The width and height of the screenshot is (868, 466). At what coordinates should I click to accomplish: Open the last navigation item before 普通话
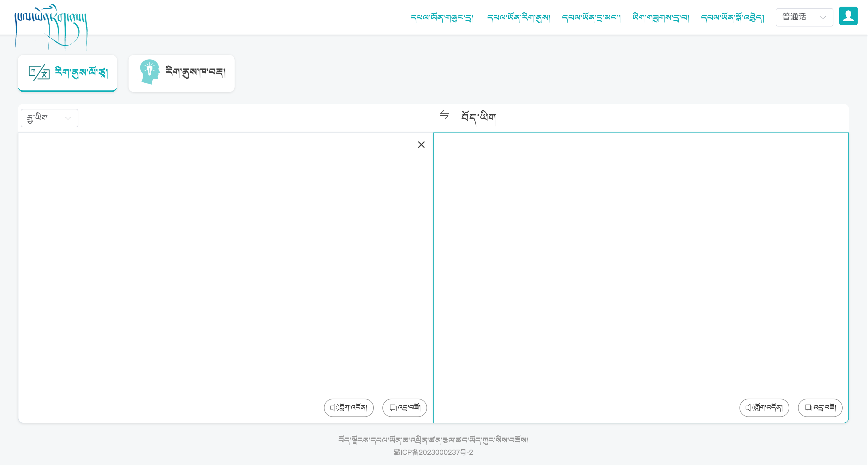tap(732, 17)
